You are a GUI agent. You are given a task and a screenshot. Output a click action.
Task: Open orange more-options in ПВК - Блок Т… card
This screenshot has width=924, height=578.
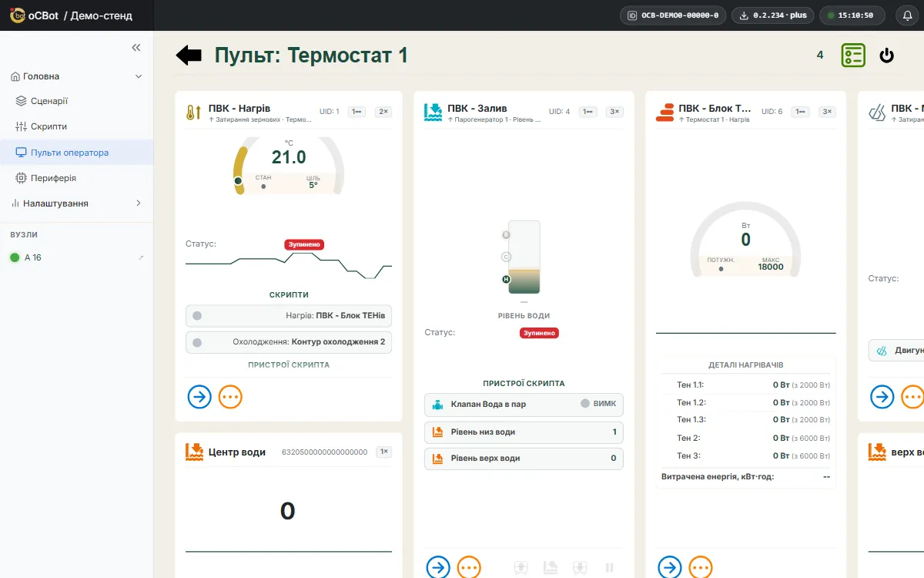coord(701,568)
